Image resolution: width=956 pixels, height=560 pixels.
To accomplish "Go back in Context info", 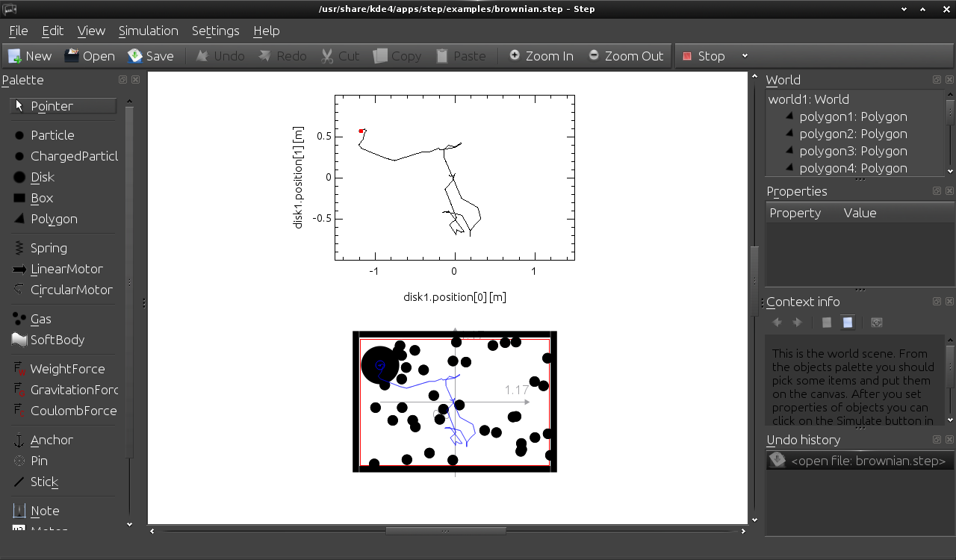I will coord(777,323).
